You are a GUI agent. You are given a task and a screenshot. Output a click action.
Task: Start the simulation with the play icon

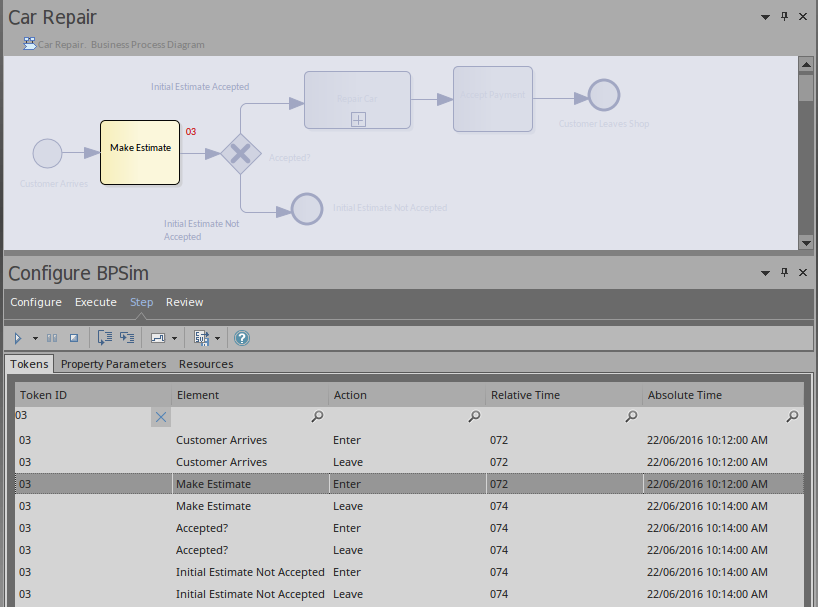pyautogui.click(x=18, y=338)
